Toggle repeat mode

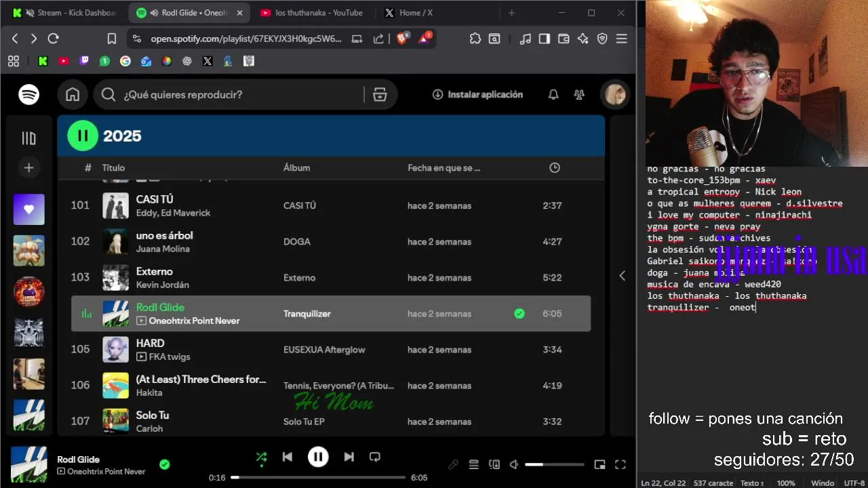pos(374,457)
